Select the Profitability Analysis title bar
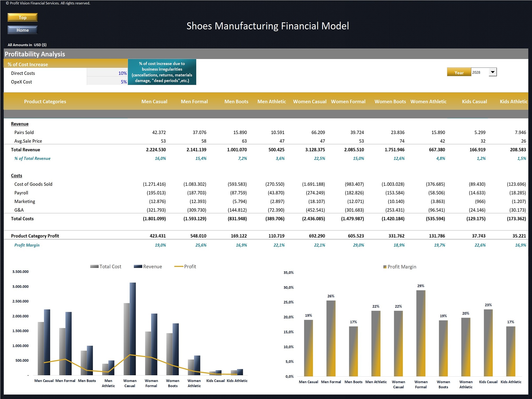 tap(35, 54)
